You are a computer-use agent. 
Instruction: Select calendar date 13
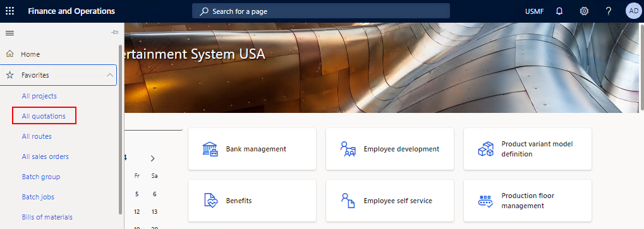[x=154, y=212]
